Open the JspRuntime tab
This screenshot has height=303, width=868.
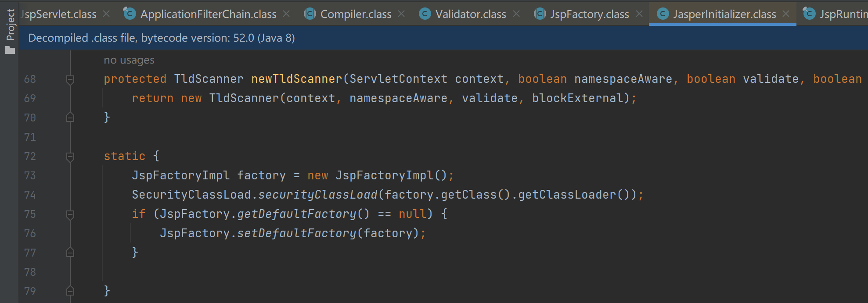(834, 14)
